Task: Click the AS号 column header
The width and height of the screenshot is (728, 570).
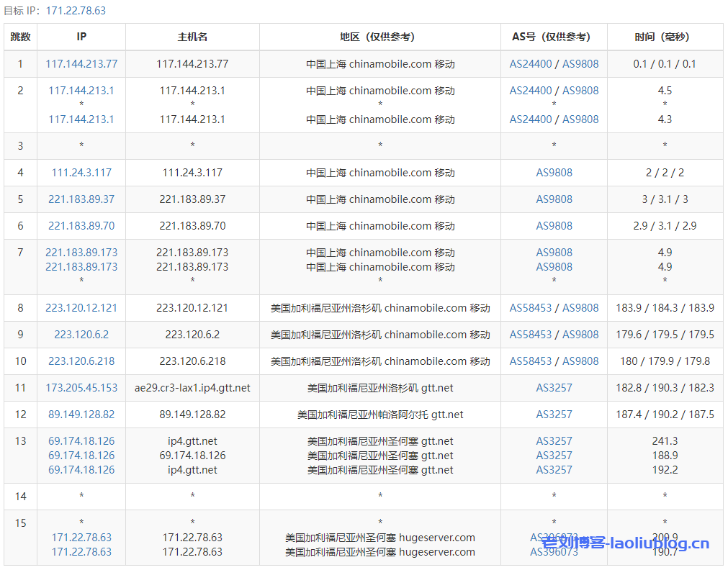Action: point(554,37)
